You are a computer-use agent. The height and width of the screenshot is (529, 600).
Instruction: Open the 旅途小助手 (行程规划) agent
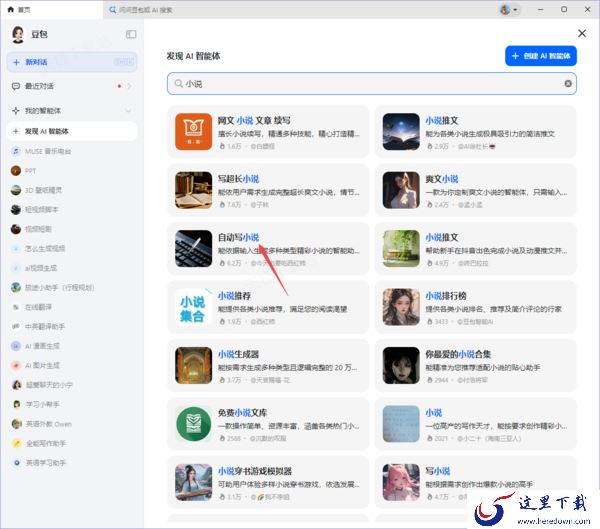(72, 287)
